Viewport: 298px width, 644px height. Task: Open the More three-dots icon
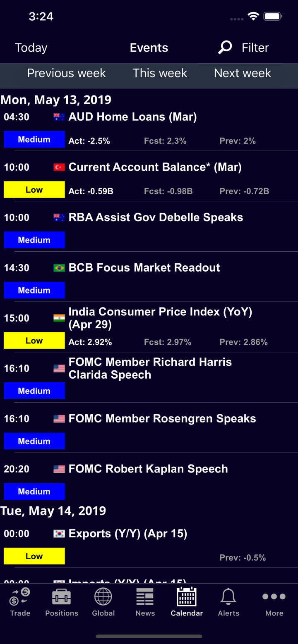[x=274, y=597]
